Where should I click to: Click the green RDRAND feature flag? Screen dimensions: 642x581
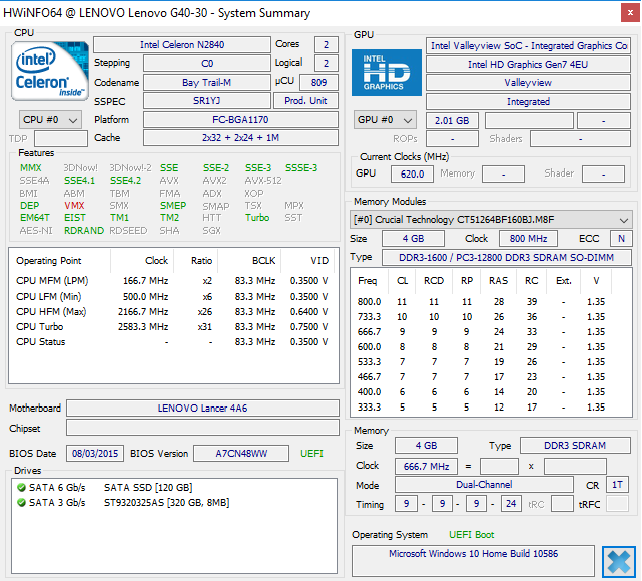point(84,231)
